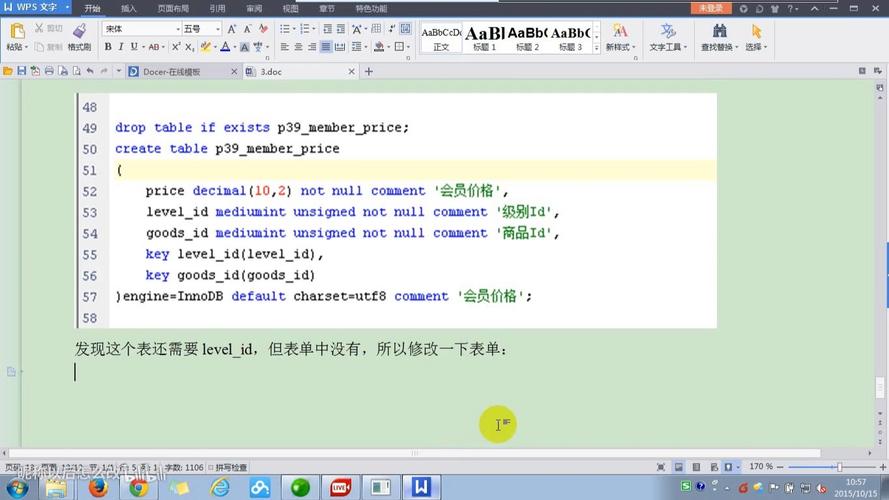Image resolution: width=889 pixels, height=500 pixels.
Task: Expand the styles gallery list
Action: click(596, 49)
